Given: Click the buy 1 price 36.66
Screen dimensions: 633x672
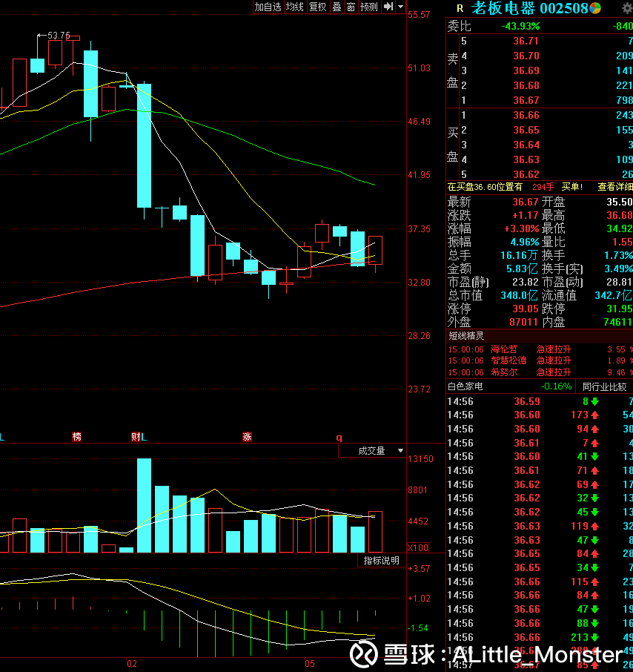Looking at the screenshot, I should click(x=526, y=115).
